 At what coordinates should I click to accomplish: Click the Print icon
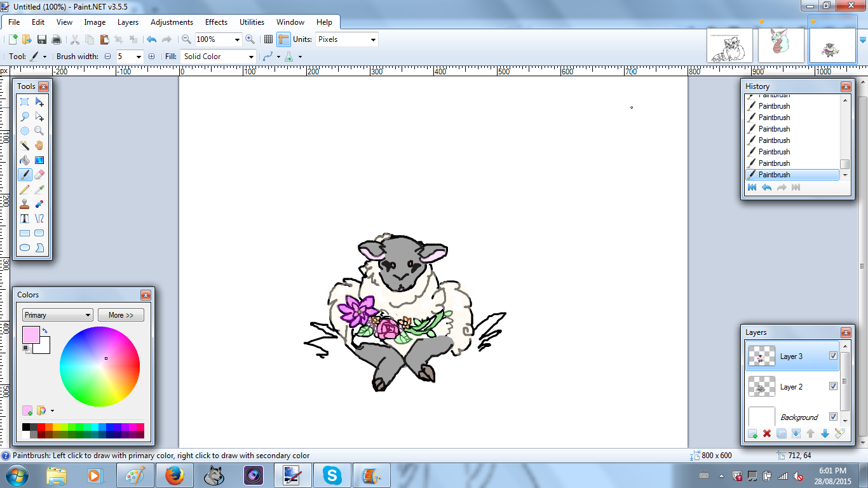click(57, 39)
